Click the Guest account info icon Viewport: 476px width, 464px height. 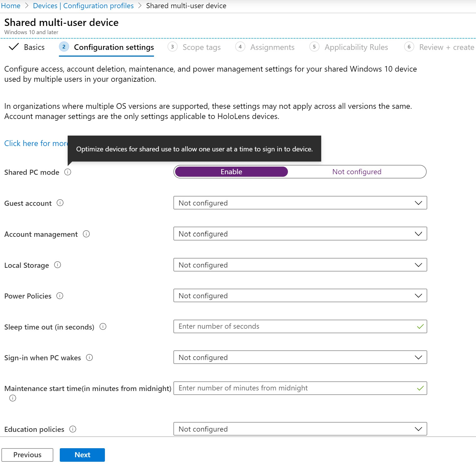point(60,203)
